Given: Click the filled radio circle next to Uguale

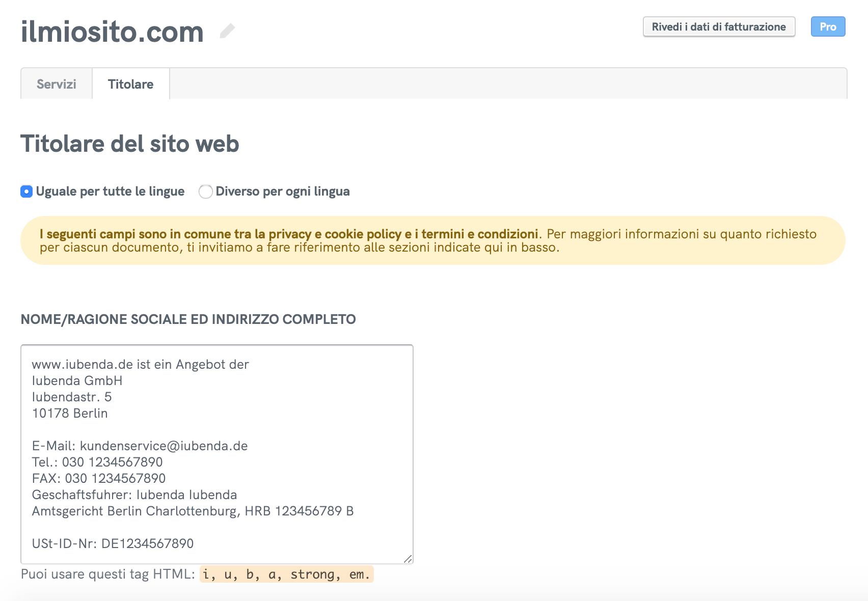Looking at the screenshot, I should 26,192.
